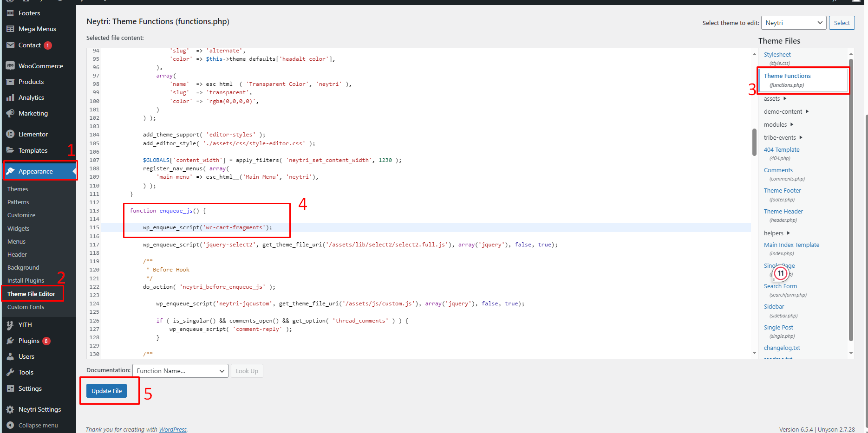Click the theme files list scrollbar
The height and width of the screenshot is (433, 868).
[x=851, y=200]
